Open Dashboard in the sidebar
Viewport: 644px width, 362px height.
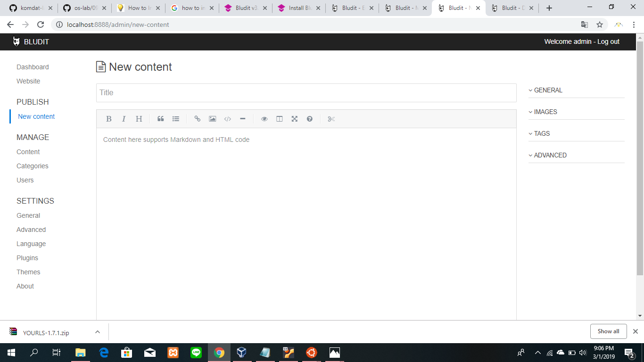coord(33,67)
